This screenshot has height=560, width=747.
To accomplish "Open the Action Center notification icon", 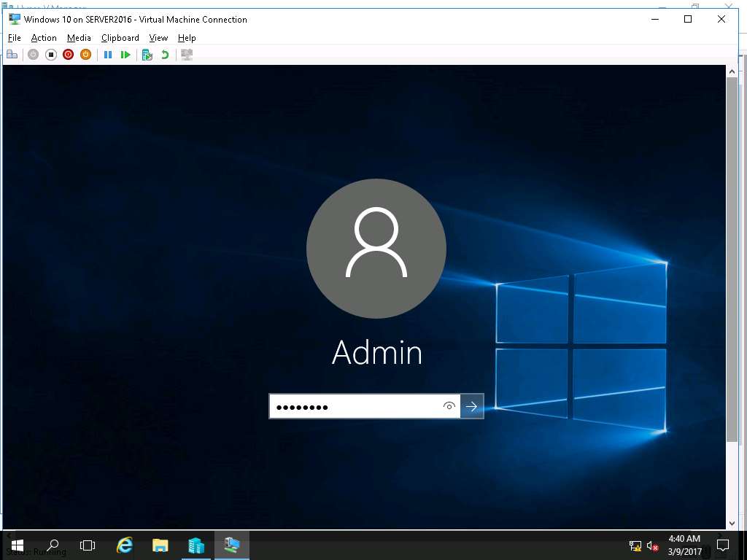I will point(723,545).
